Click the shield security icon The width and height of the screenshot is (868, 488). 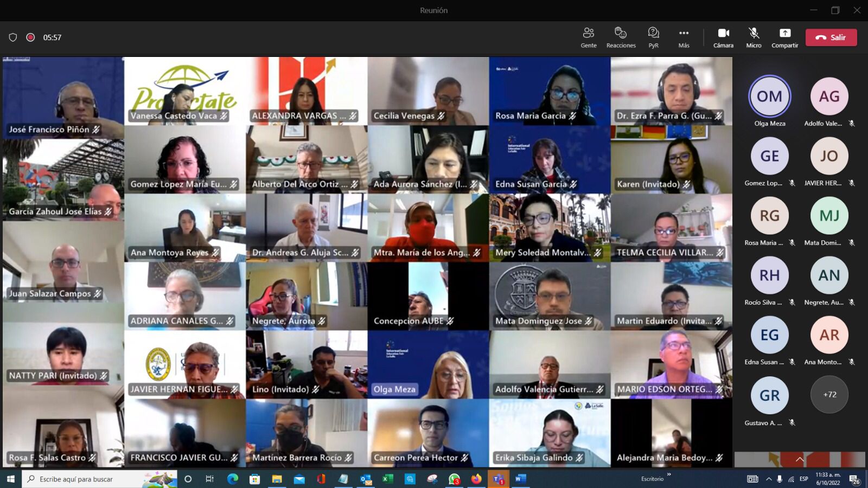click(13, 37)
